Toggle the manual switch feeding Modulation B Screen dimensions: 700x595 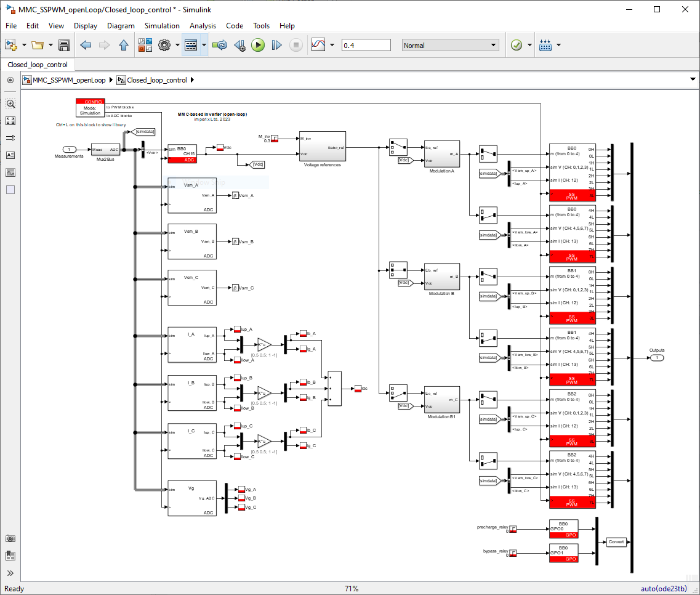(x=398, y=270)
